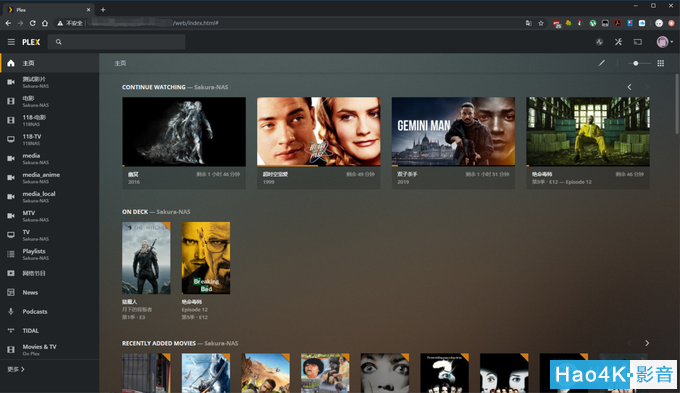This screenshot has height=393, width=680.
Task: Click the web shows play icon above News
Action: [x=11, y=273]
